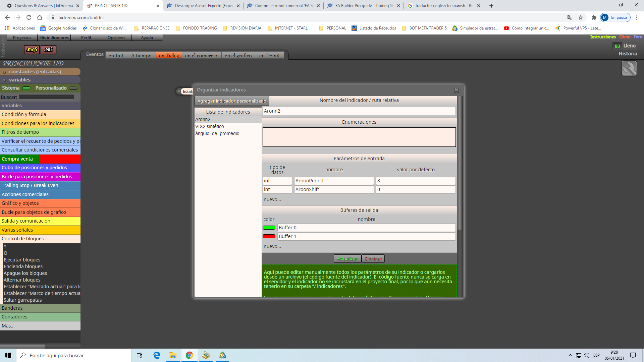Expand Condición y fórmula category
Image resolution: width=644 pixels, height=362 pixels.
pos(40,114)
